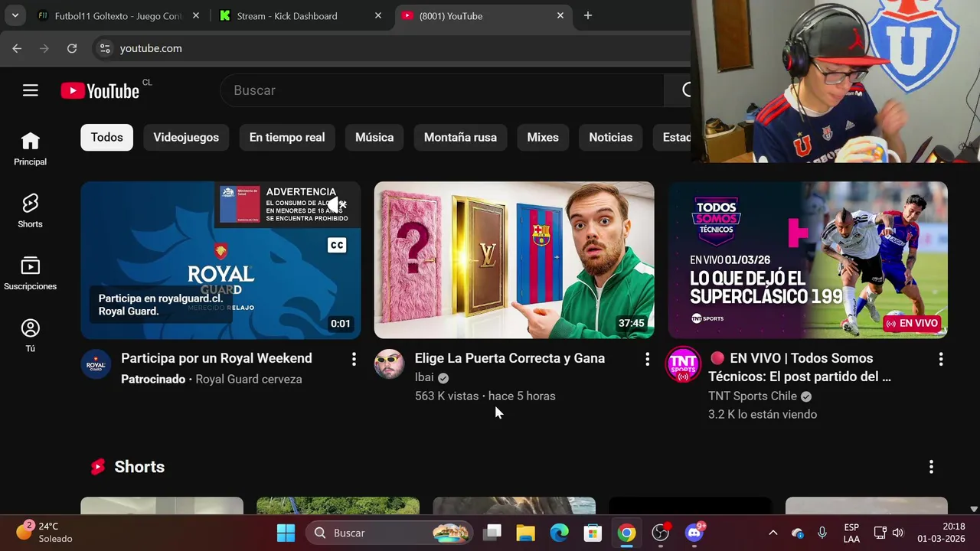
Task: Open the Tú profile section
Action: click(x=30, y=336)
